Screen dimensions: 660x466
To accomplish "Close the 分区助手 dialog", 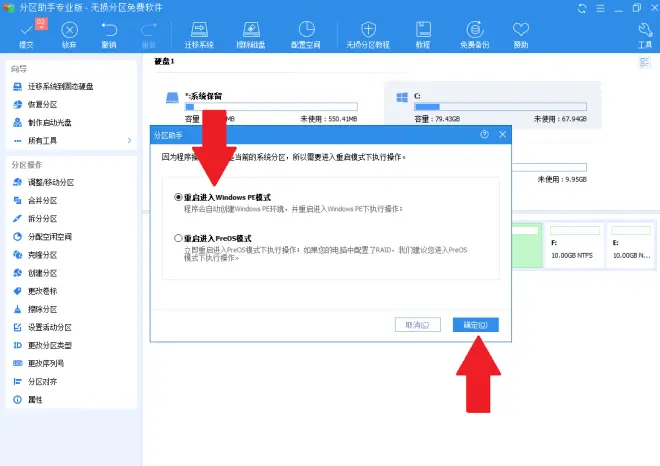I will point(503,134).
